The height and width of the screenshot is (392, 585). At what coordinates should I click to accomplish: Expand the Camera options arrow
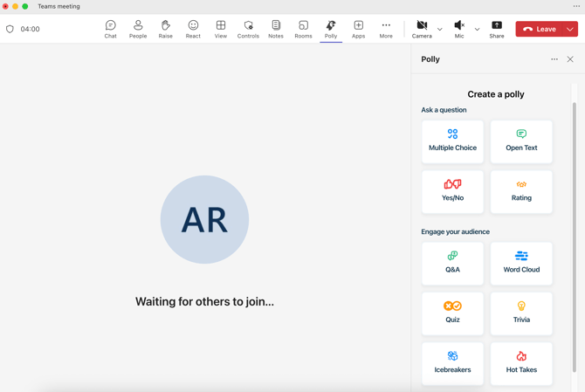(x=440, y=29)
